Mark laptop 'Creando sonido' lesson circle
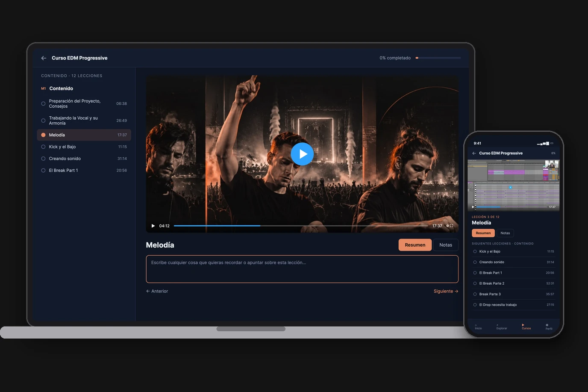588x392 pixels. 43,159
